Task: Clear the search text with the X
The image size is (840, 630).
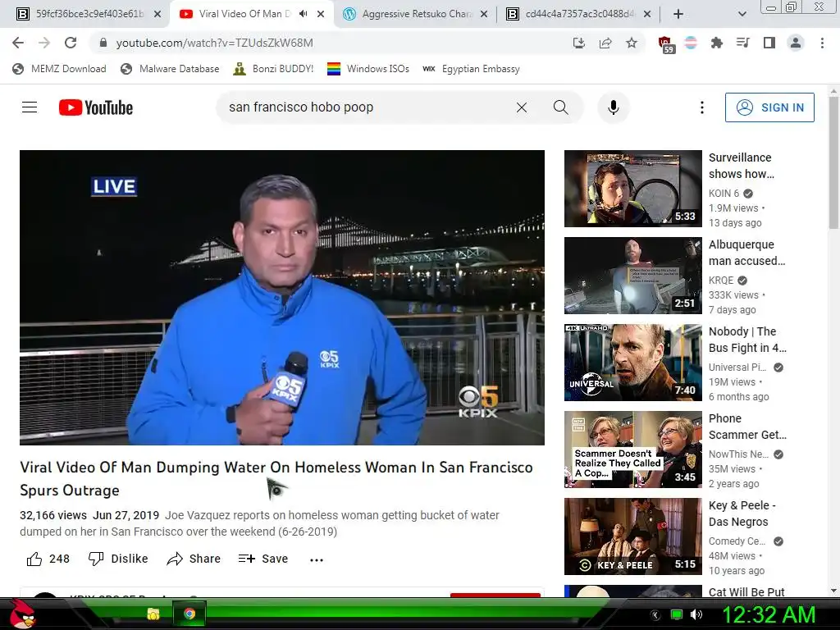Action: click(x=521, y=107)
